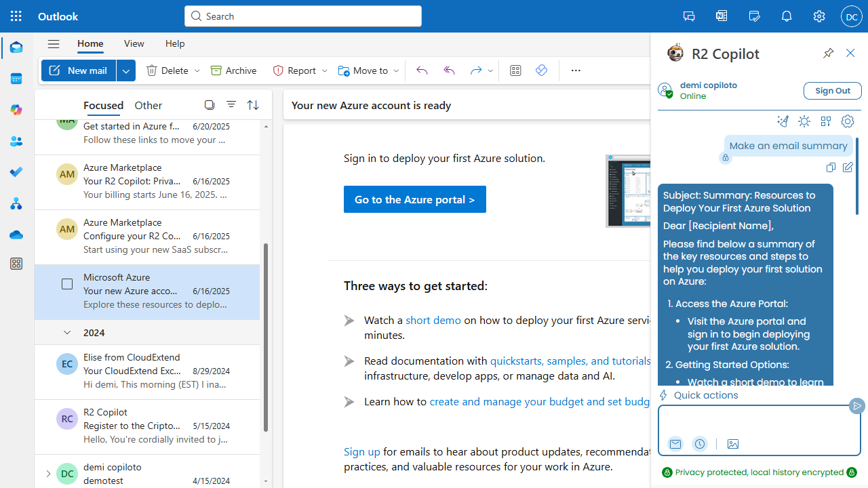Open R2 Copilot settings gear

848,121
